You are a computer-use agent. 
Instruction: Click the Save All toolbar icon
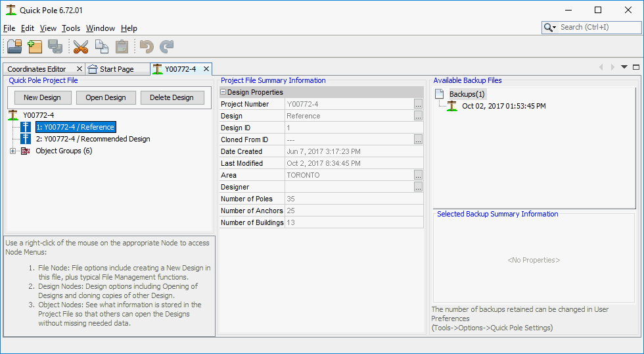[55, 47]
